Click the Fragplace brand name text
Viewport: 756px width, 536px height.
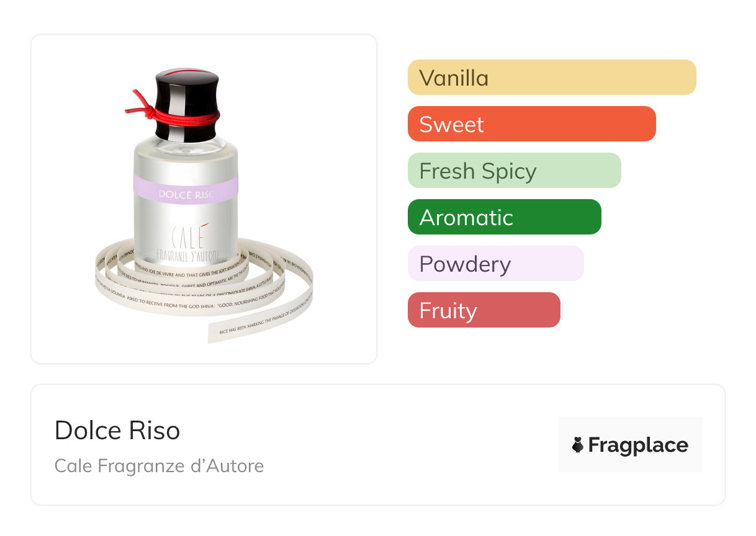coord(638,445)
